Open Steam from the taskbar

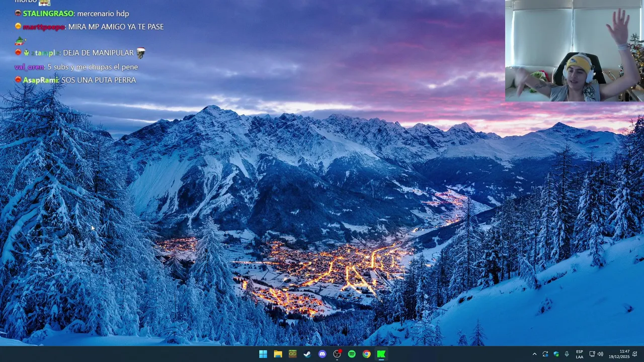(x=307, y=354)
